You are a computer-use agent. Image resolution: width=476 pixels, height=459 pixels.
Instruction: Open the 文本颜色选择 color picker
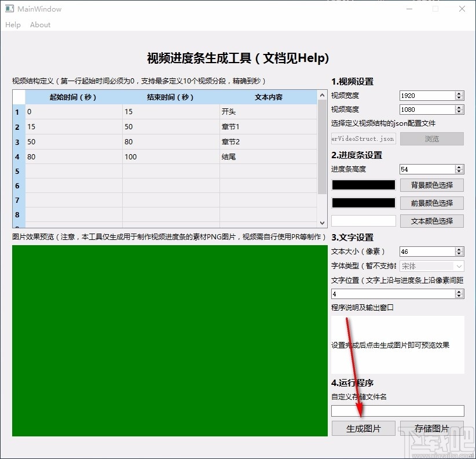click(433, 221)
